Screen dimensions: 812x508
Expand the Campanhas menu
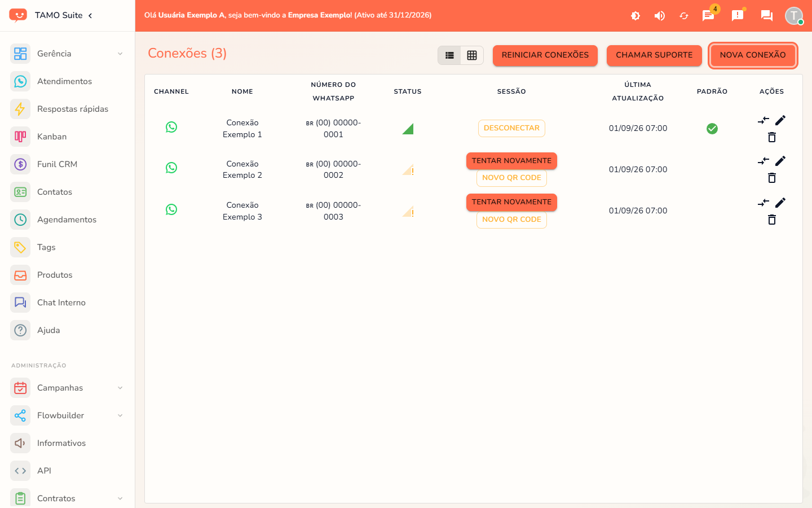[x=68, y=388]
